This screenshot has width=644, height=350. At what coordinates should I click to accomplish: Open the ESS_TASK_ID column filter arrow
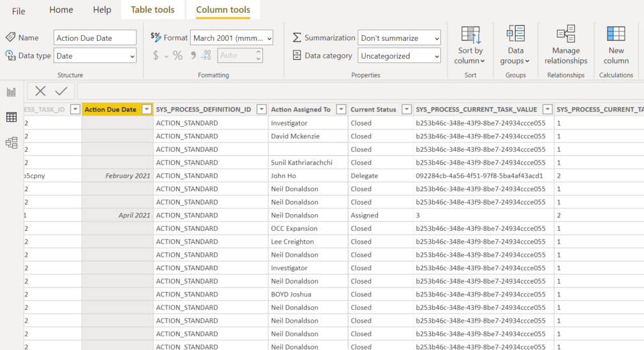pyautogui.click(x=75, y=109)
